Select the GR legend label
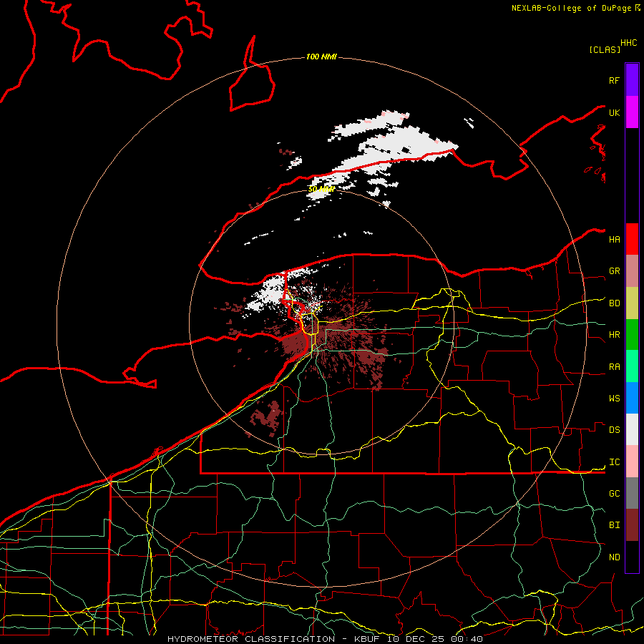Image resolution: width=644 pixels, height=644 pixels. coord(615,271)
